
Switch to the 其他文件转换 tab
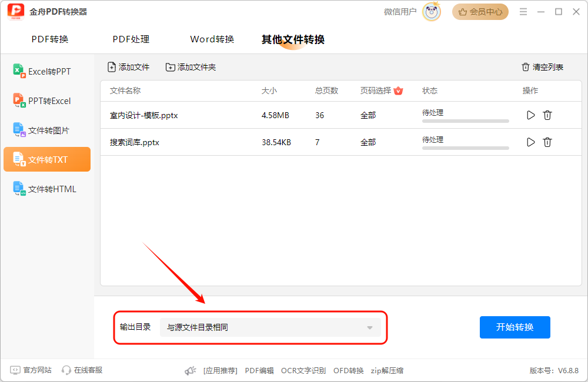click(293, 39)
